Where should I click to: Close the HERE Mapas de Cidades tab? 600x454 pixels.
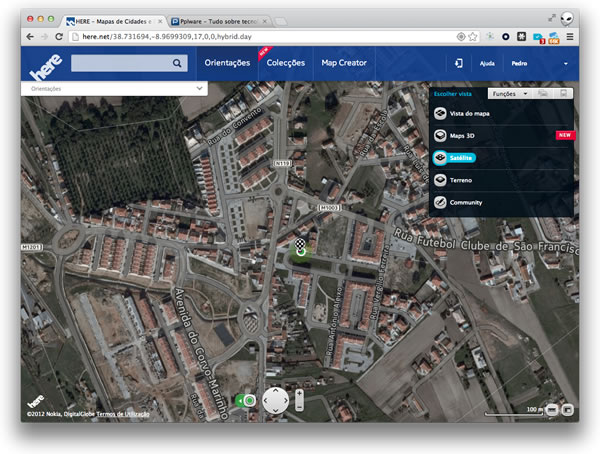coord(160,21)
